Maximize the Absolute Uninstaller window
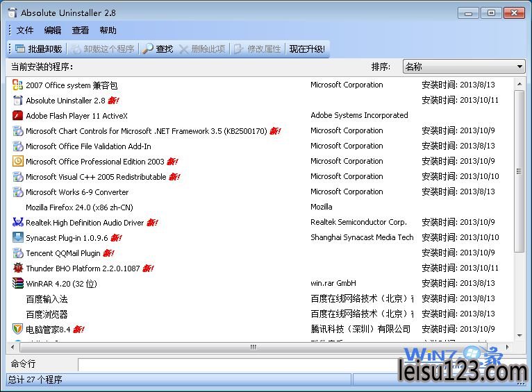Viewport: 532px width, 392px height. point(491,13)
